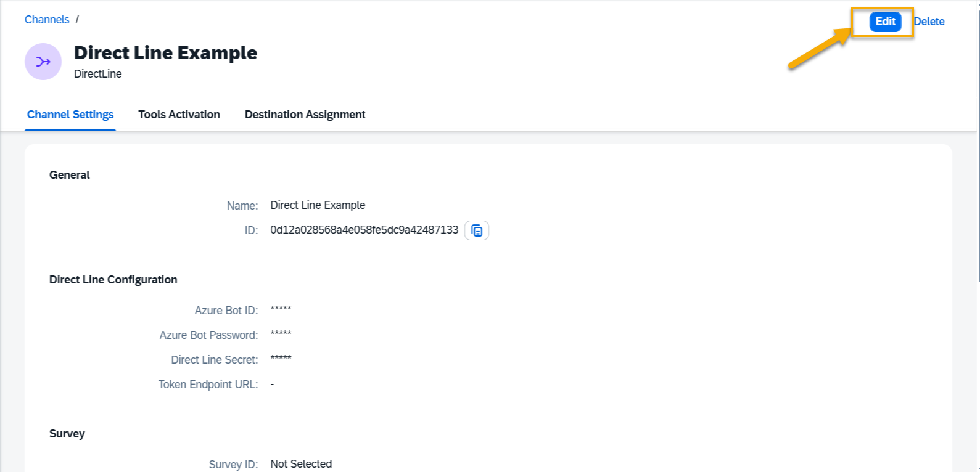Viewport: 980px width, 472px height.
Task: Select the Channel Settings tab
Action: coord(70,115)
